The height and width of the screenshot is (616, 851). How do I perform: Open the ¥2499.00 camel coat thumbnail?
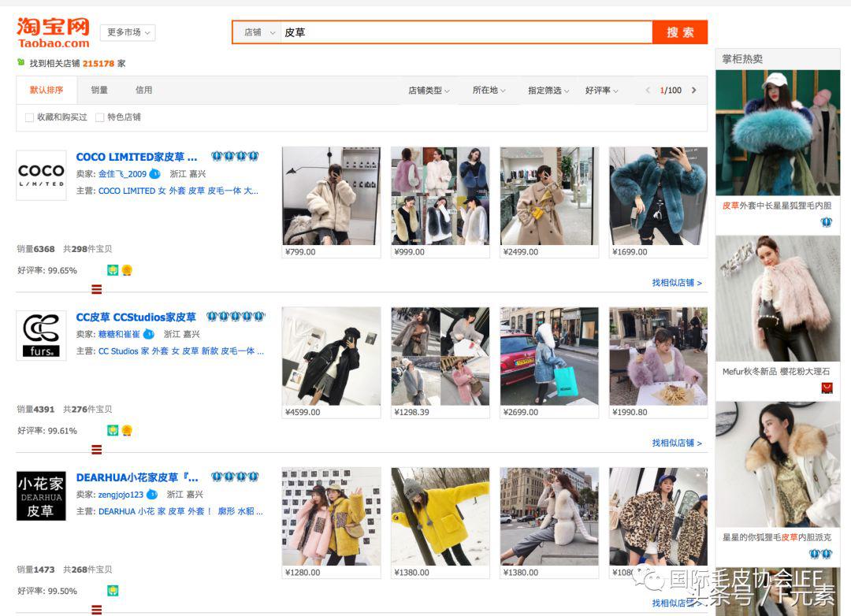click(549, 196)
